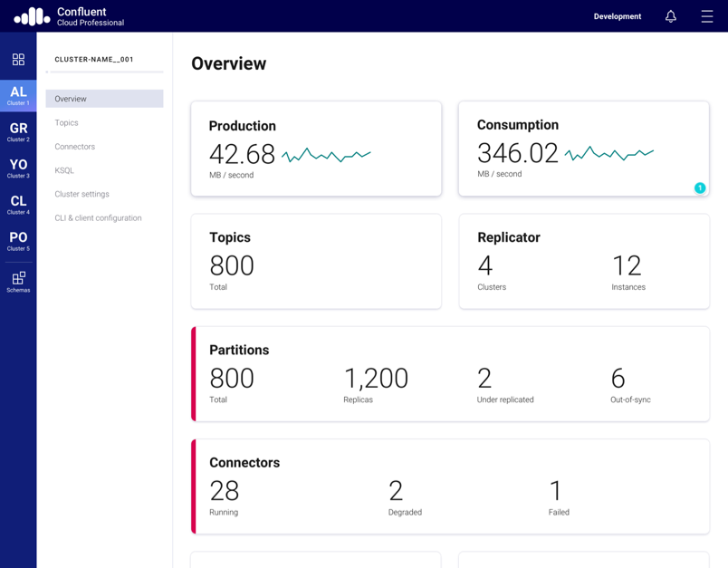Switch to CL Cluster 4
The width and height of the screenshot is (728, 568).
[18, 204]
